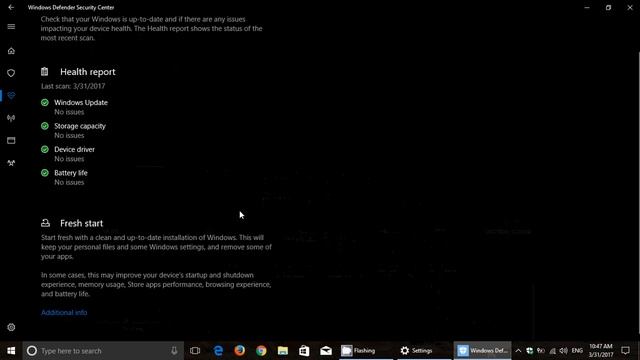Open the clock showing 10:47 AM
The width and height of the screenshot is (640, 360).
pos(601,351)
